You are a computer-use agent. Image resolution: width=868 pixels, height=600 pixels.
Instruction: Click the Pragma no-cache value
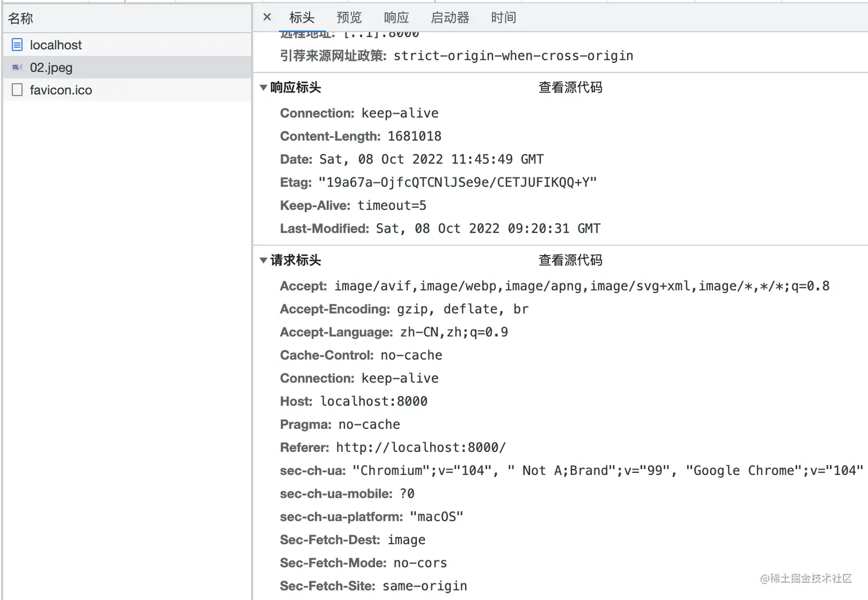coord(369,424)
